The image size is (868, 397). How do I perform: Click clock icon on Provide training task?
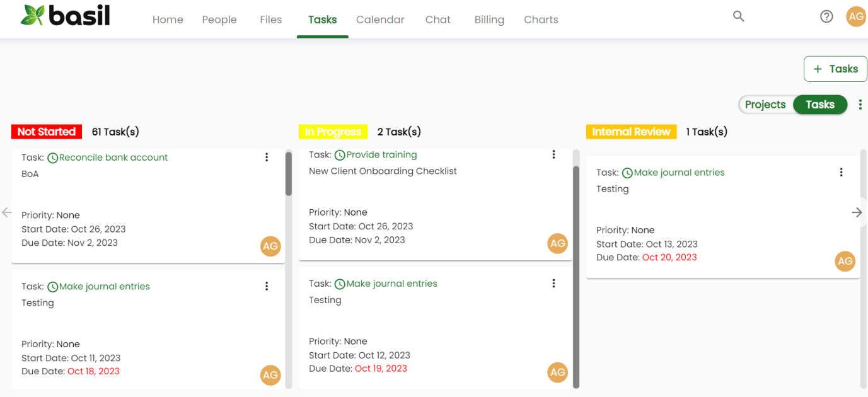[x=340, y=155]
